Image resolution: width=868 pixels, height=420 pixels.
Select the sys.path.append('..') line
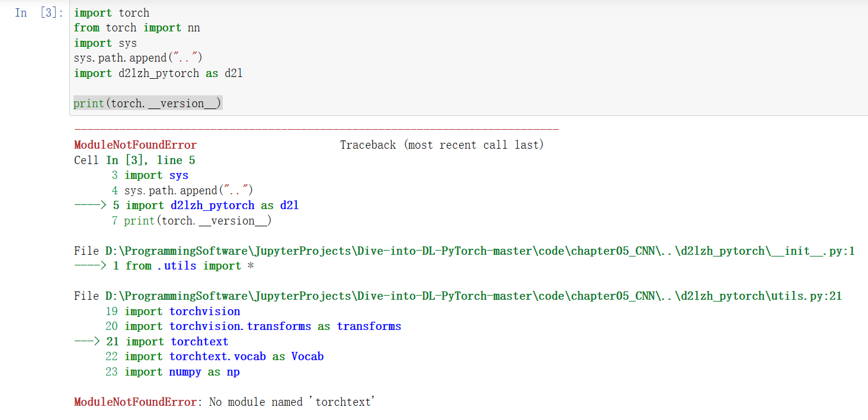click(137, 57)
